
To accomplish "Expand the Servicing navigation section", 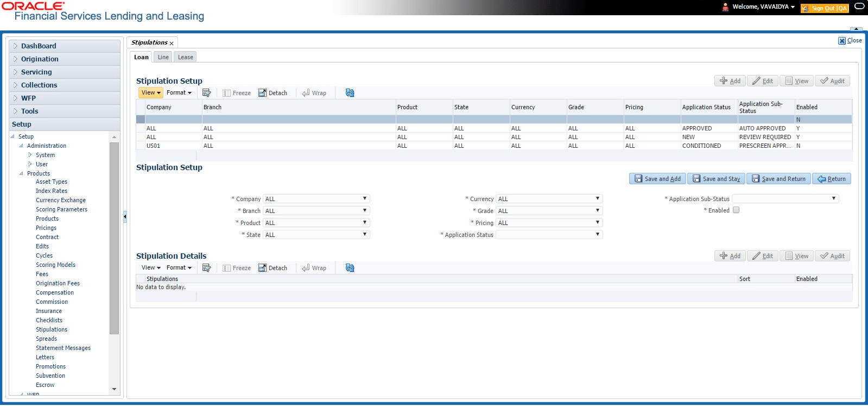I will pos(16,72).
